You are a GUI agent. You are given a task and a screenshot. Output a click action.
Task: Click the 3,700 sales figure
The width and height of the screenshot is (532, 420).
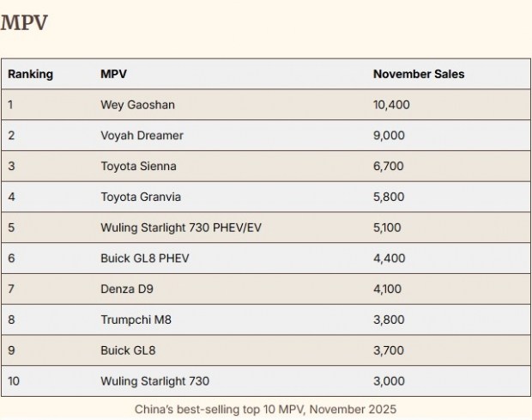[x=388, y=350]
